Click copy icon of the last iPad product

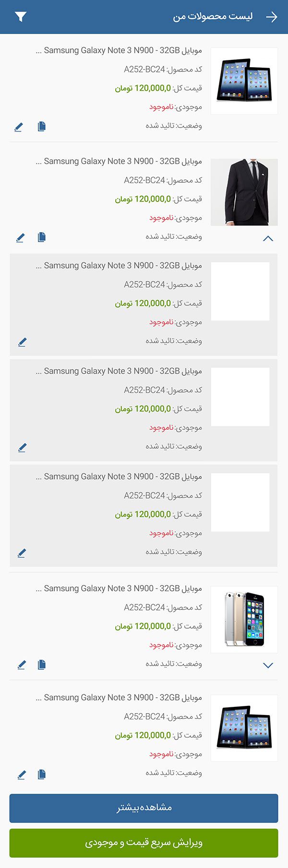pyautogui.click(x=42, y=774)
